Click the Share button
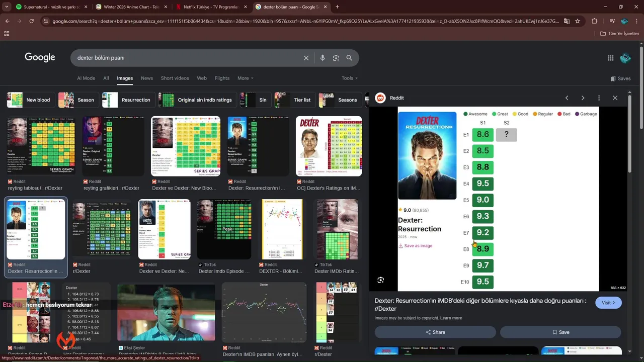644x362 pixels. click(435, 332)
